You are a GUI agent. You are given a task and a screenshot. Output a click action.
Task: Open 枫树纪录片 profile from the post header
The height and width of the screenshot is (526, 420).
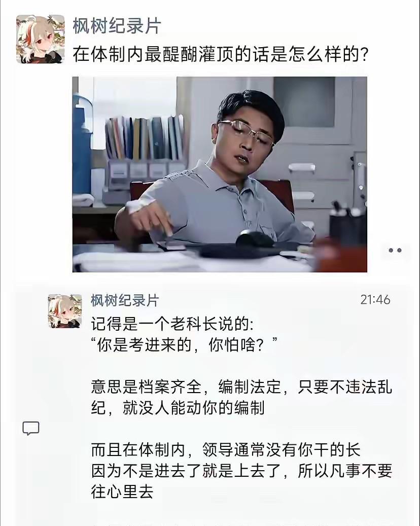pos(117,26)
